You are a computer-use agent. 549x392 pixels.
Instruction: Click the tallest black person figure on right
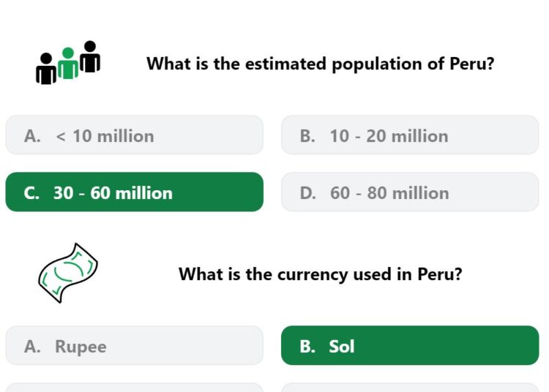pos(90,56)
